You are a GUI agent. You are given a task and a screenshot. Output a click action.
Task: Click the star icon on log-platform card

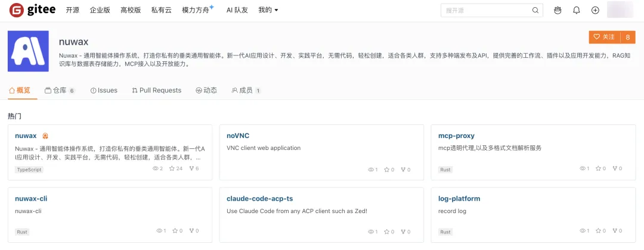click(x=598, y=231)
